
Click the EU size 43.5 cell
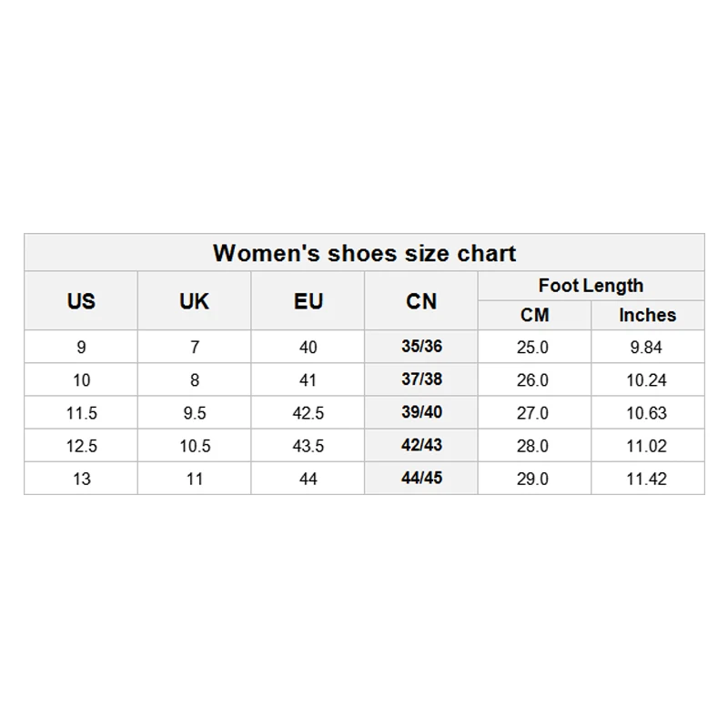(x=308, y=446)
